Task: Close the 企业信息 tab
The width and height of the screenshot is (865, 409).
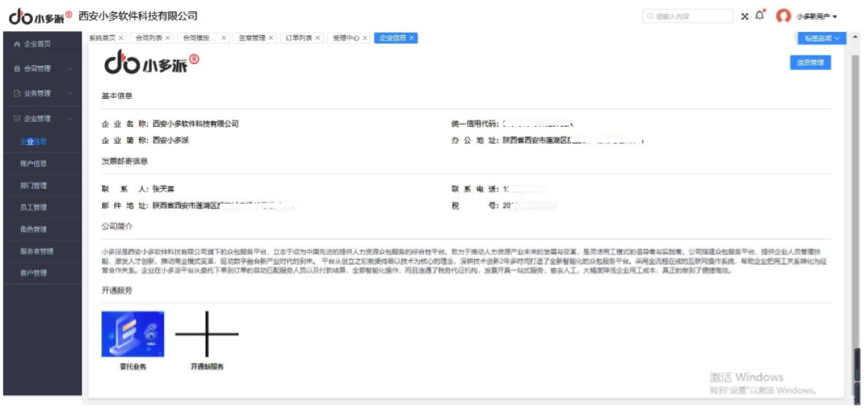Action: (412, 38)
